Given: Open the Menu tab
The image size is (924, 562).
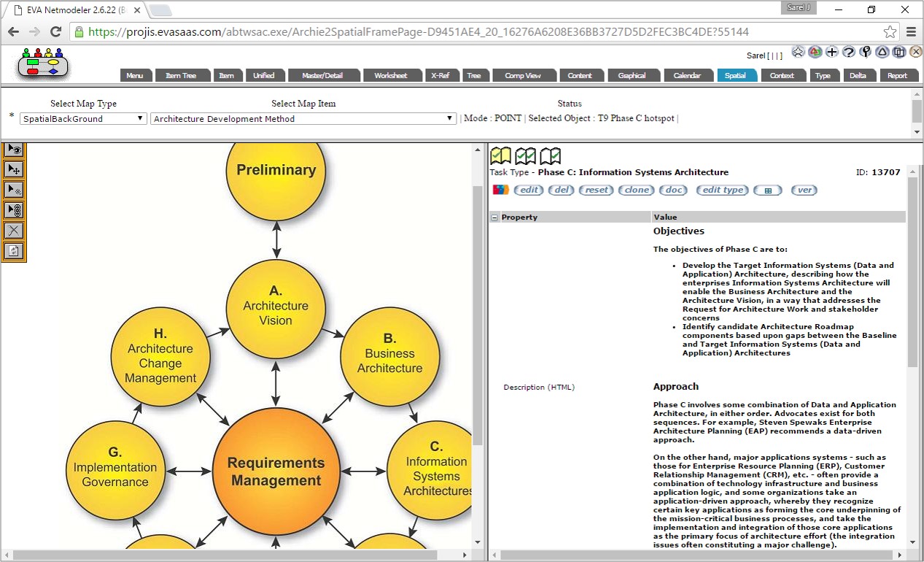Looking at the screenshot, I should (135, 75).
